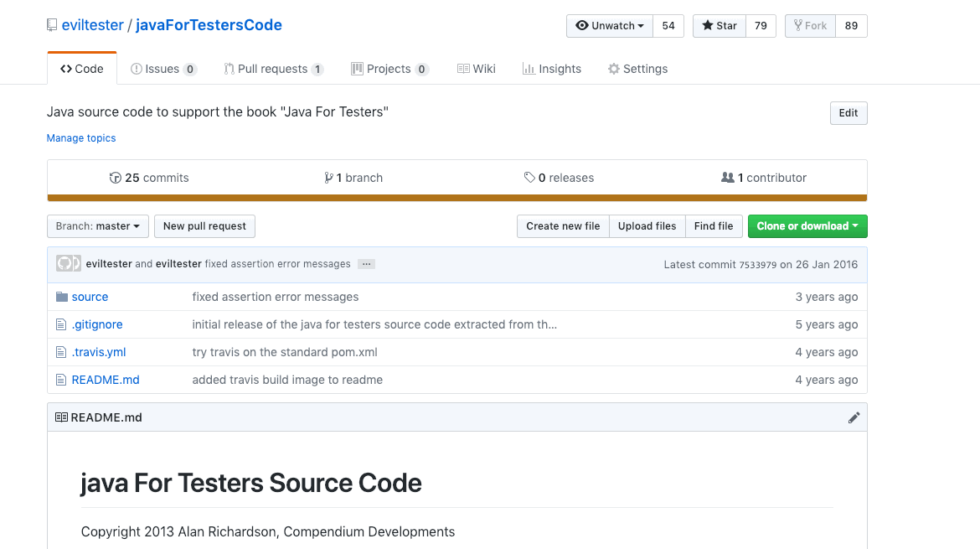The image size is (980, 549).
Task: Switch to the Code tab
Action: point(82,69)
